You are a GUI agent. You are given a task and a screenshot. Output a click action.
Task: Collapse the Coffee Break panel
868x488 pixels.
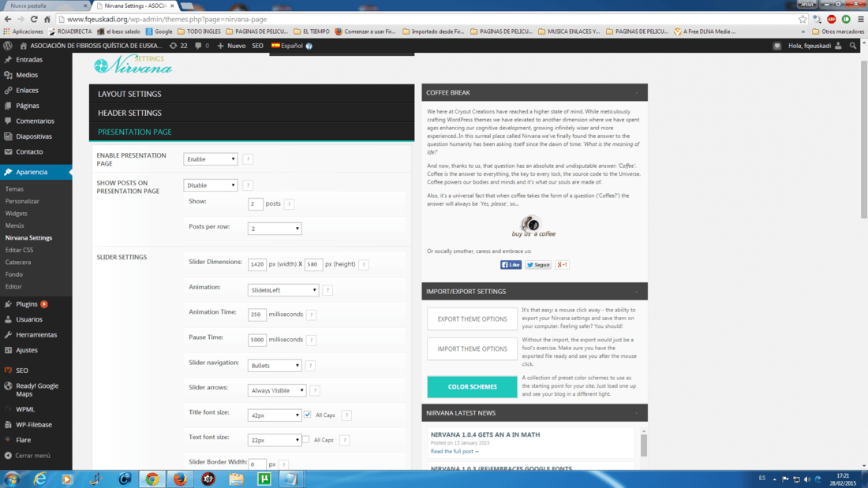[x=637, y=93]
